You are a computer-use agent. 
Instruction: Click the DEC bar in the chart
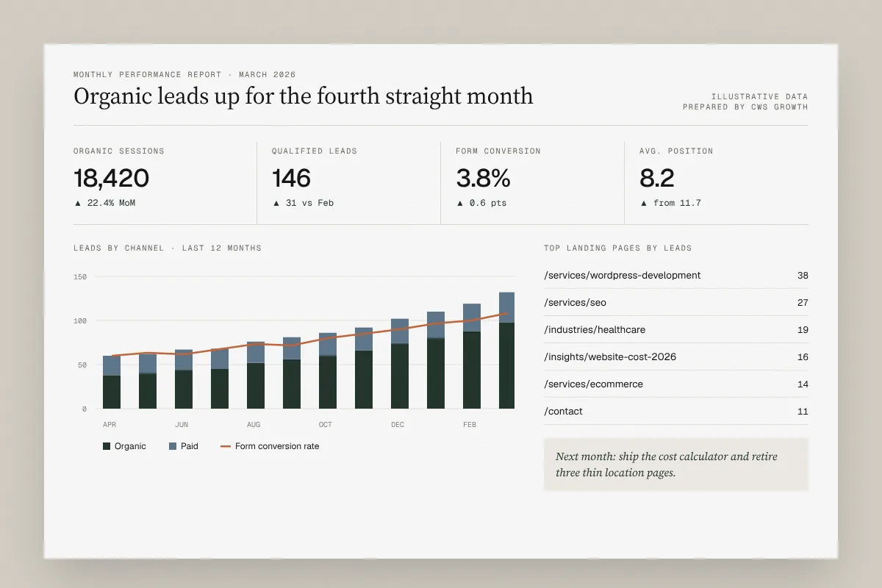pos(400,364)
